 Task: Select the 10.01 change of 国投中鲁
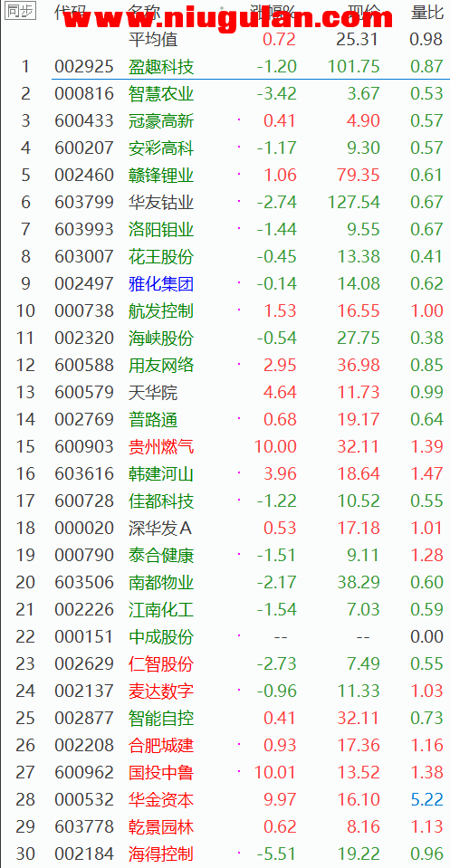click(x=275, y=772)
